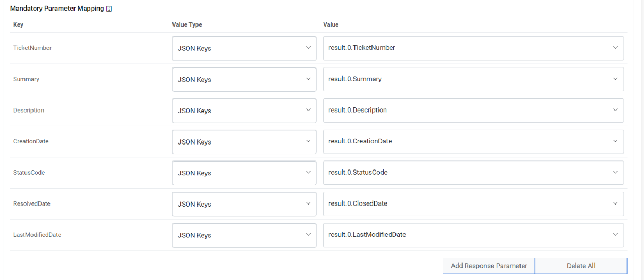Expand the result.0.Description value dropdown
Screen dimensions: 644x280
pos(473,111)
